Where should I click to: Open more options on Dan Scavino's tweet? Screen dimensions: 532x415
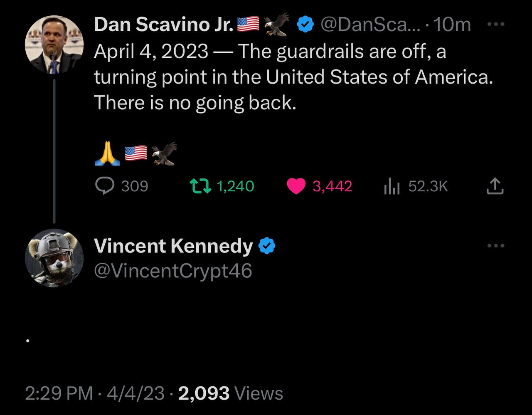tap(495, 25)
